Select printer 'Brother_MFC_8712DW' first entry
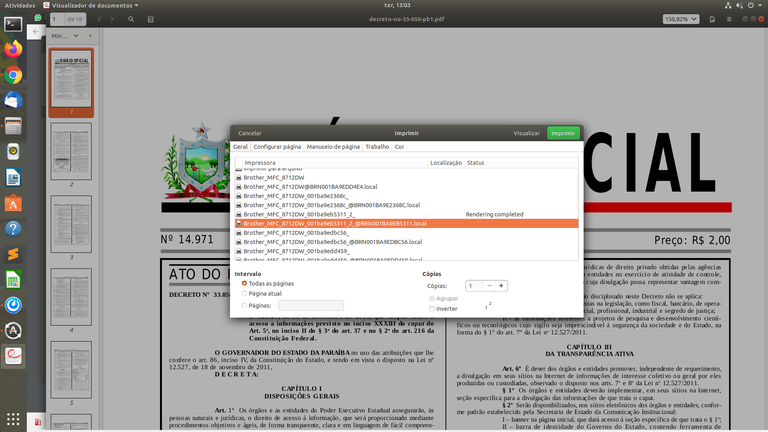The width and height of the screenshot is (768, 432). pos(407,177)
